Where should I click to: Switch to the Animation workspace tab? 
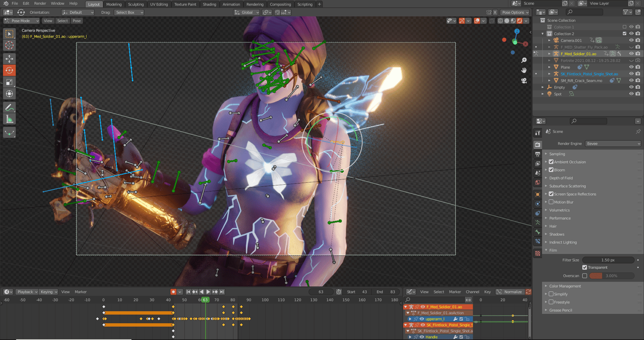click(231, 4)
